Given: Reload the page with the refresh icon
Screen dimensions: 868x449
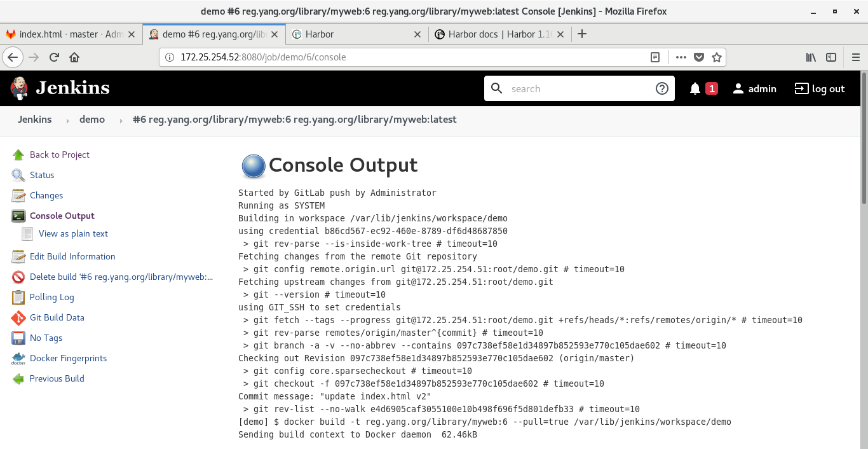Looking at the screenshot, I should coord(54,57).
